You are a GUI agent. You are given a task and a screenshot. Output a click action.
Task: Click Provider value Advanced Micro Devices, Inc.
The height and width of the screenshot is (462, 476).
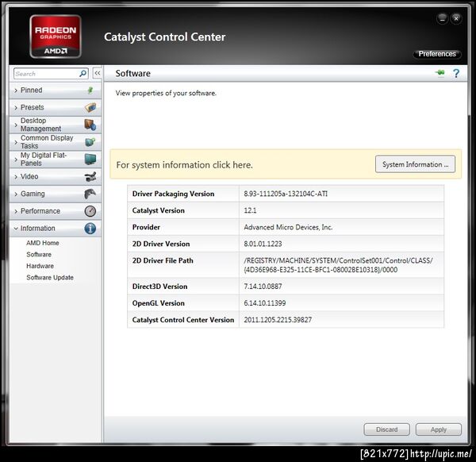coord(288,227)
